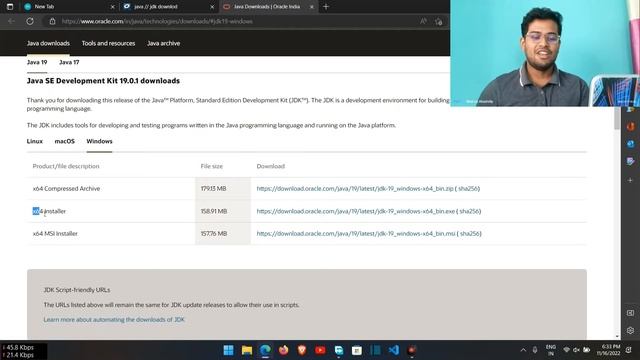Click the scroll down arrow of the page
This screenshot has width=640, height=360.
(617, 336)
